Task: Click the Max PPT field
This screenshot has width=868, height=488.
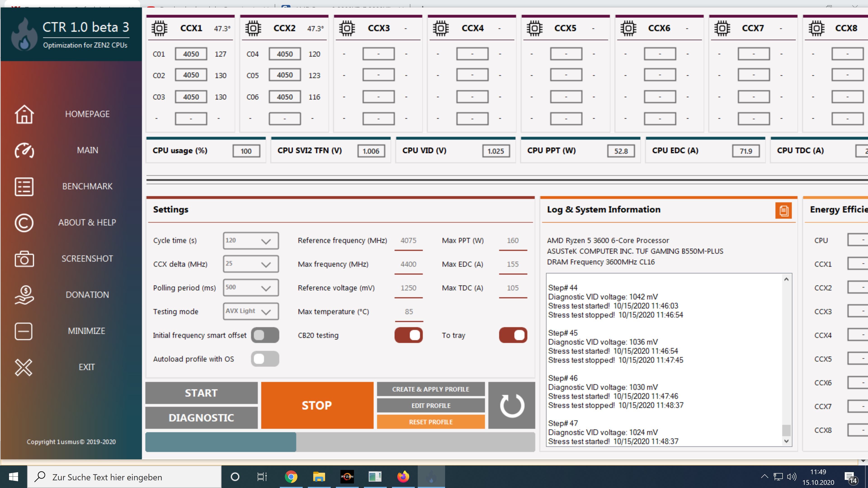Action: click(x=513, y=241)
